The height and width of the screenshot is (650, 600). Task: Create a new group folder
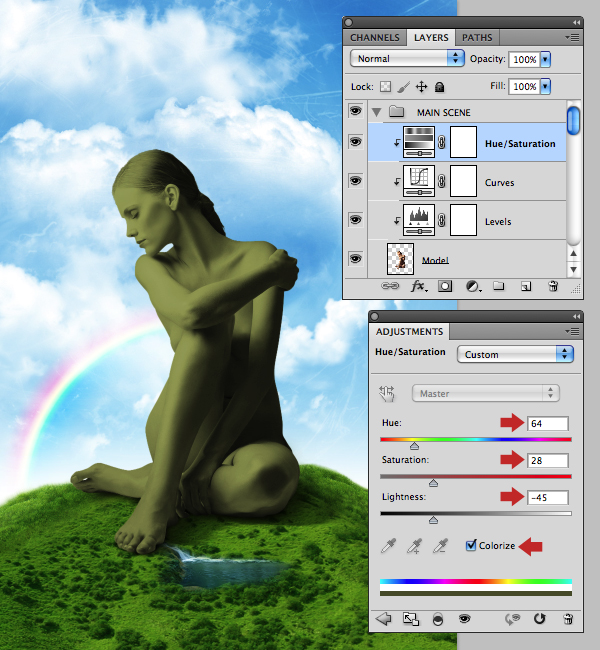tap(498, 286)
